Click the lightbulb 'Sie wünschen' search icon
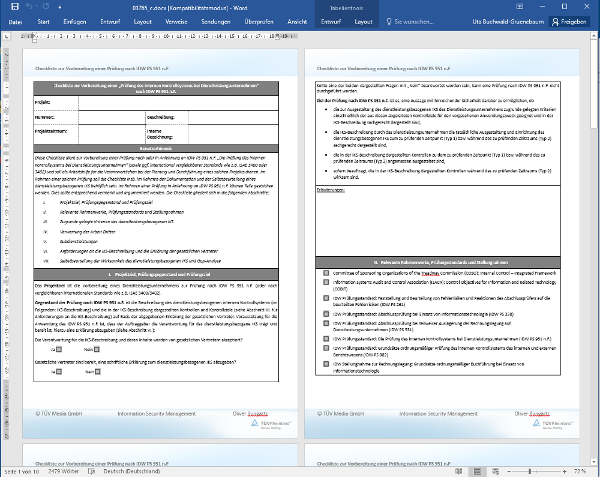The width and height of the screenshot is (600, 477). 390,21
